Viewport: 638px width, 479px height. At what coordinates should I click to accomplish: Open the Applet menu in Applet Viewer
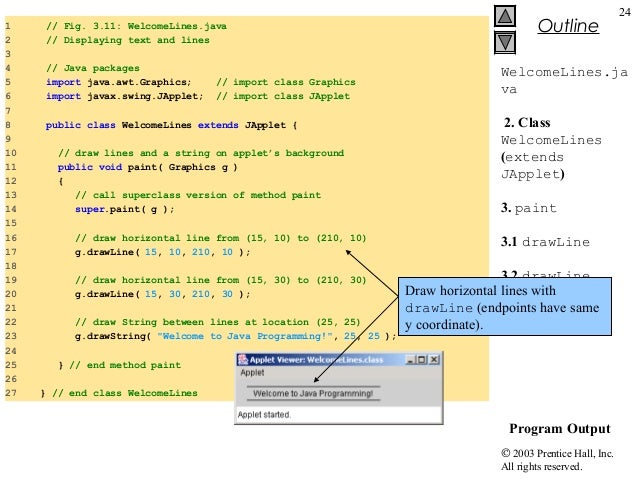point(252,372)
